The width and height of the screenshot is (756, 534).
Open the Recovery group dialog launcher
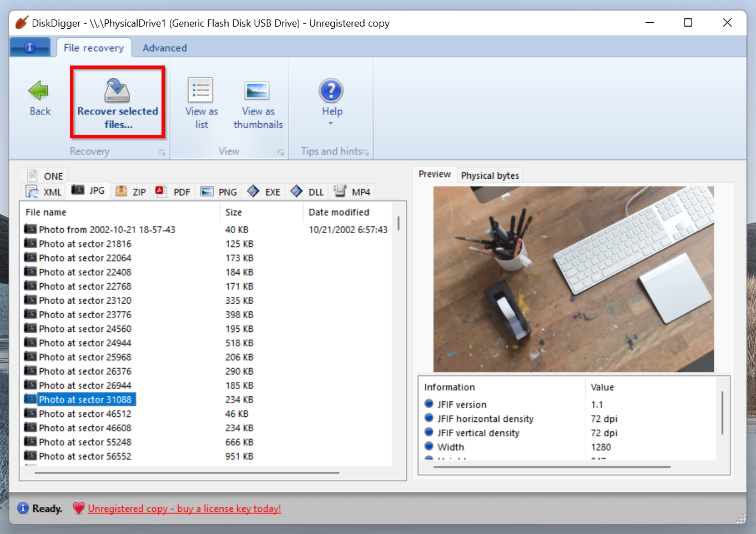[162, 152]
